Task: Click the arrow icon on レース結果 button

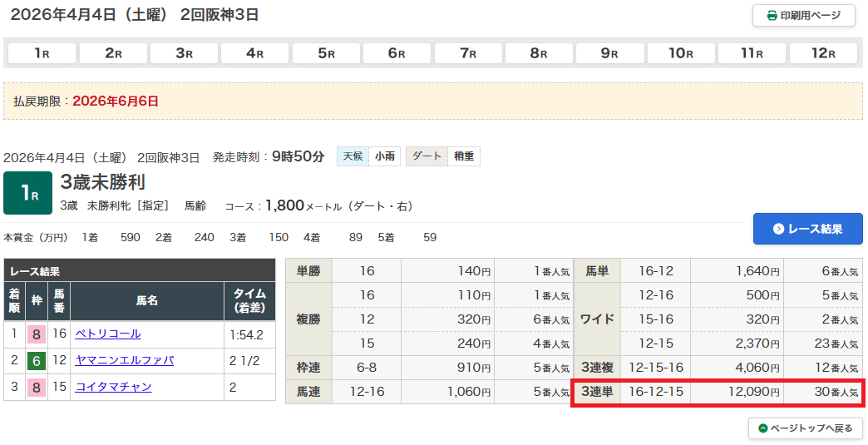Action: [x=778, y=229]
